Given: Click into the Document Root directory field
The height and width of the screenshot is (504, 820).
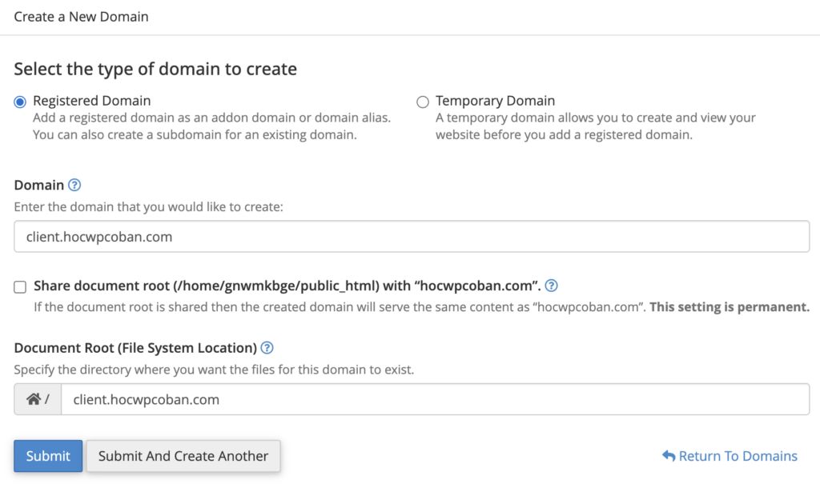Looking at the screenshot, I should [435, 399].
